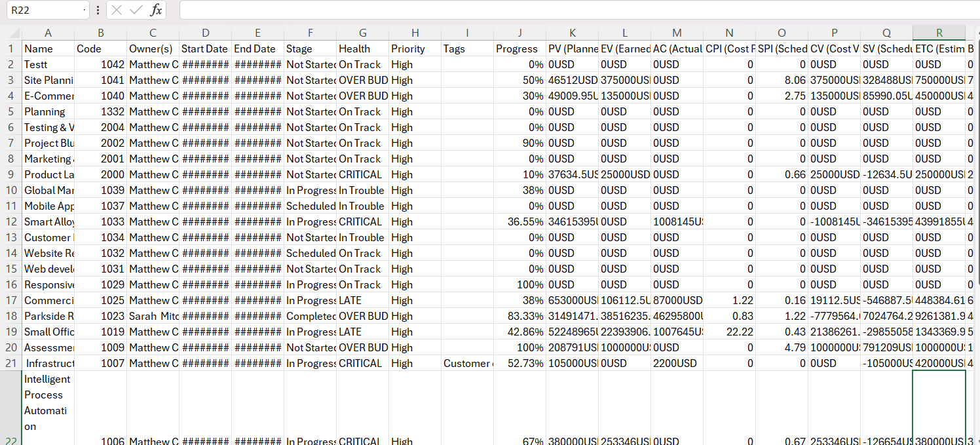Click Scheduled stage in Mobile App row
This screenshot has width=980, height=445.
coord(310,206)
